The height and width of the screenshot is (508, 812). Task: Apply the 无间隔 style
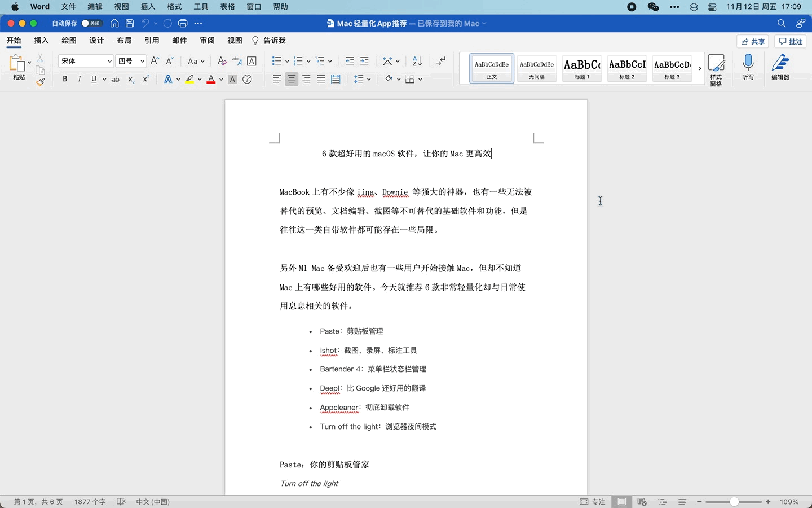pyautogui.click(x=537, y=68)
